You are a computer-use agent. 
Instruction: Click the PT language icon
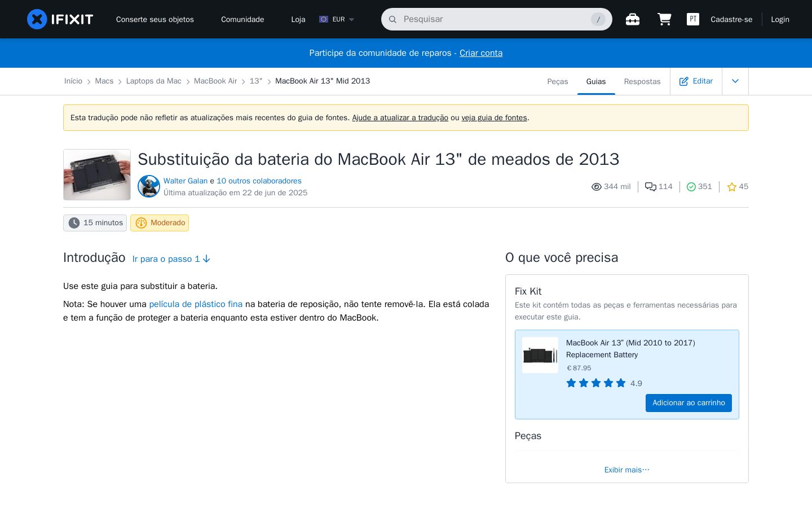(693, 19)
